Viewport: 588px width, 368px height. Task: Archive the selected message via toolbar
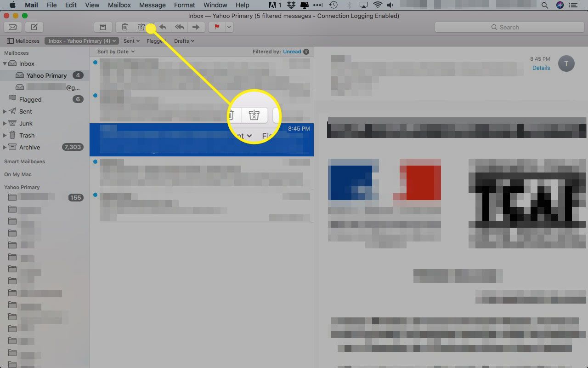click(103, 27)
